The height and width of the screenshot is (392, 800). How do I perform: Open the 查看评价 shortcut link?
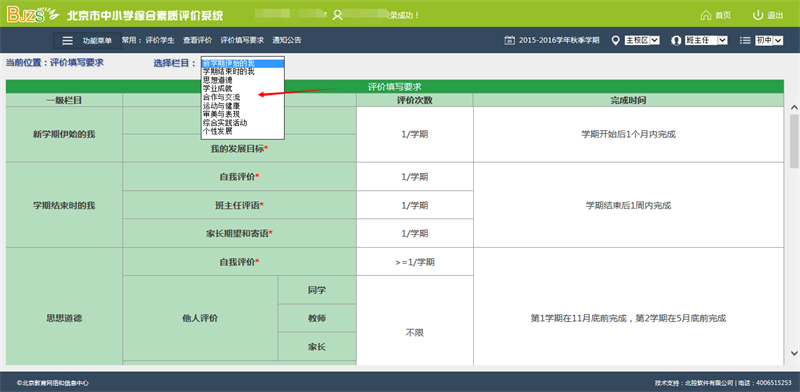(197, 40)
